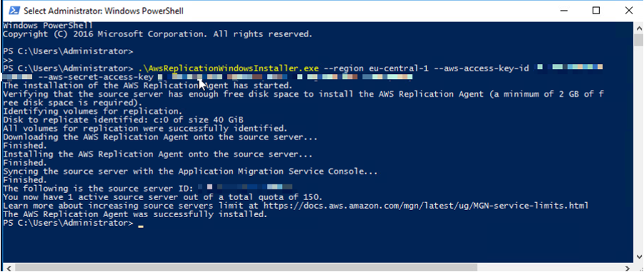Click the empty vertical scrollbar track

click(639, 147)
